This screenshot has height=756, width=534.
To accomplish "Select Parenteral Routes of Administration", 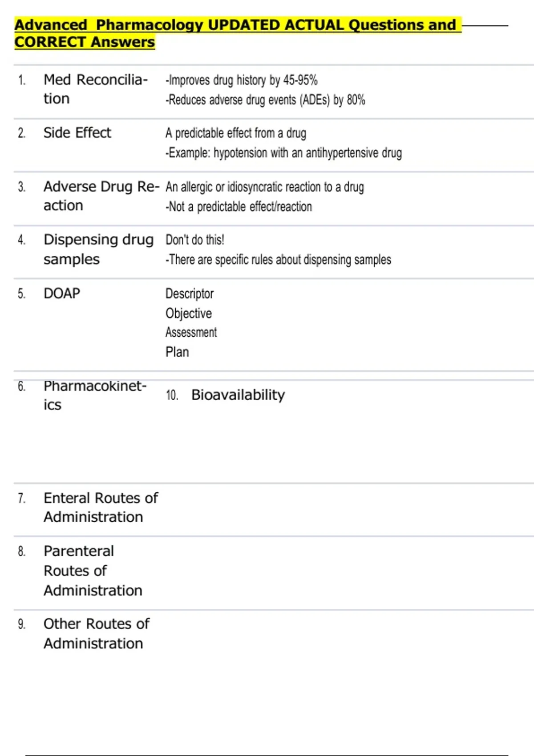I will [x=93, y=571].
